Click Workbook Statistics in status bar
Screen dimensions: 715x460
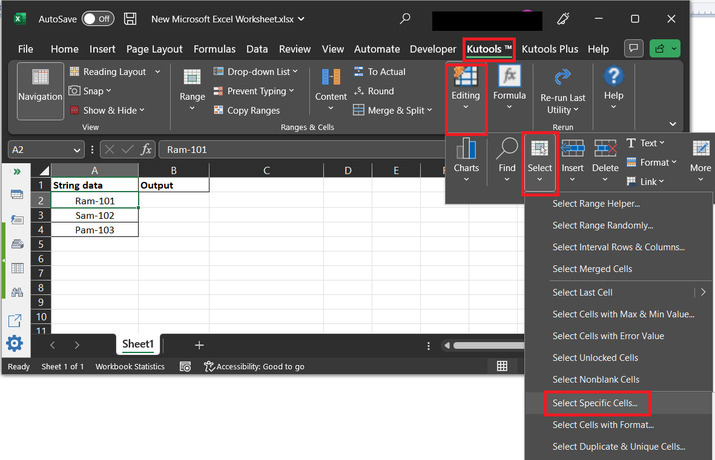tap(130, 367)
